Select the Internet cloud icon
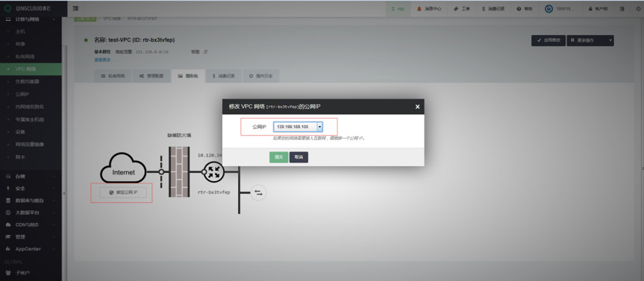This screenshot has width=644, height=281. tap(123, 168)
